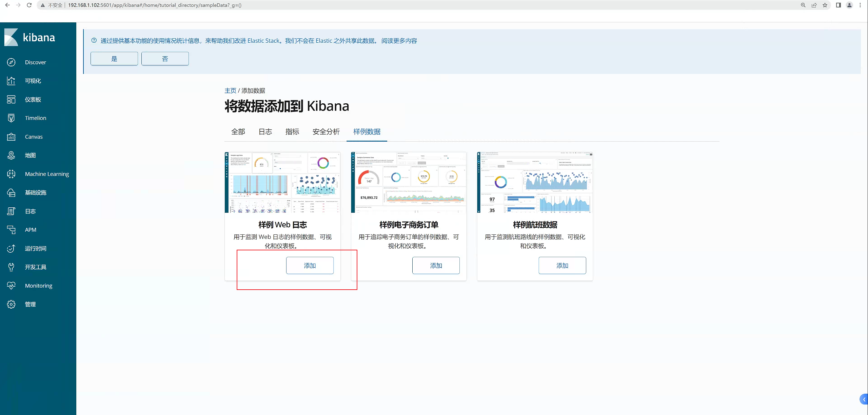The image size is (868, 415).
Task: Click the 样例电子商务订单 preview thumbnail
Action: (409, 182)
